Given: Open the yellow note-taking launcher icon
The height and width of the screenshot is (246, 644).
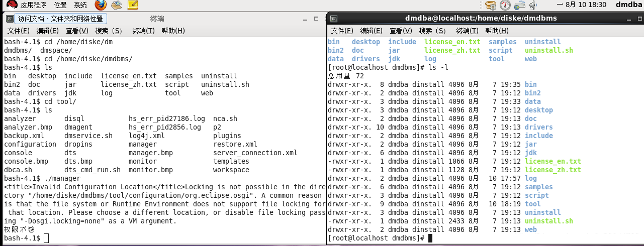Looking at the screenshot, I should tap(132, 6).
